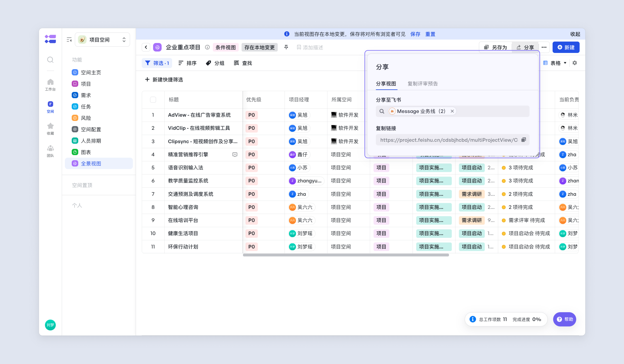Open 查找 search in table
Image resolution: width=624 pixels, height=364 pixels.
[243, 63]
